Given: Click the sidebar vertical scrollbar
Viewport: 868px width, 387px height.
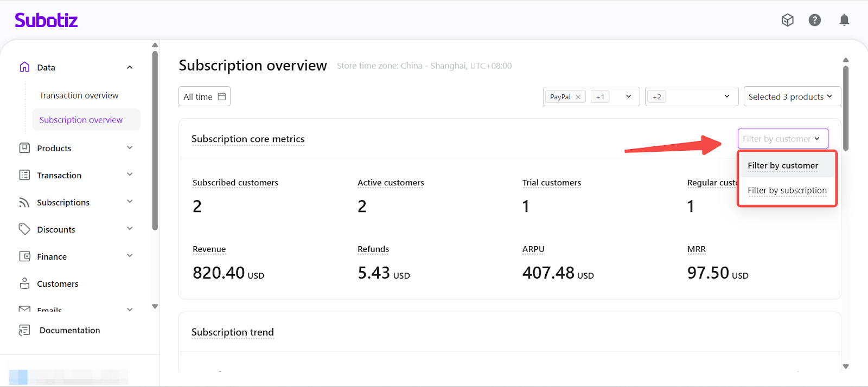Looking at the screenshot, I should click(155, 141).
